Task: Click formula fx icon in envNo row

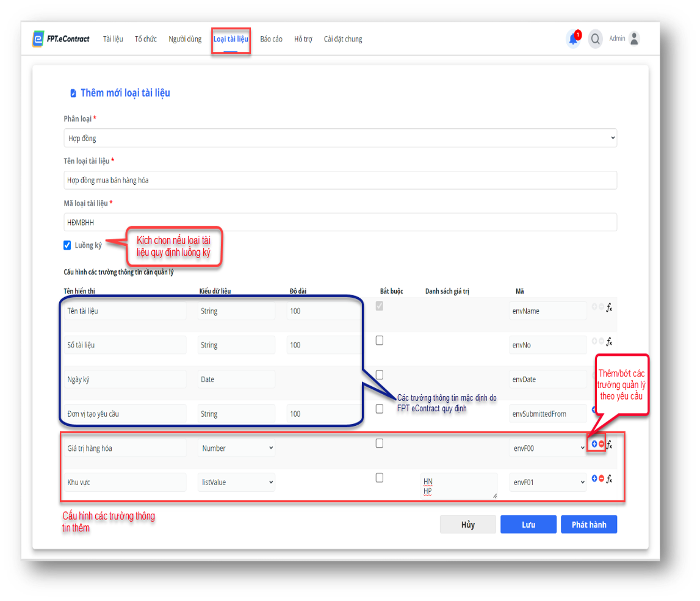Action: click(x=609, y=342)
